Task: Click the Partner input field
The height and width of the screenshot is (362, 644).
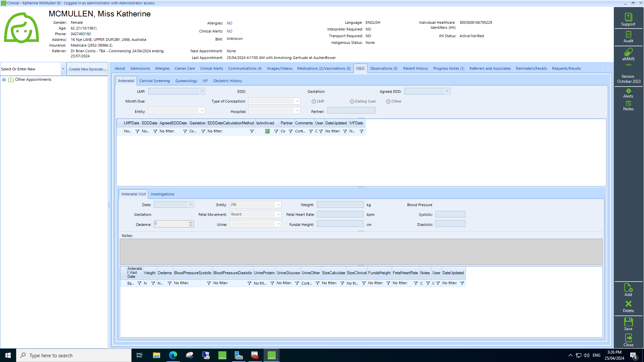Action: coord(351,111)
